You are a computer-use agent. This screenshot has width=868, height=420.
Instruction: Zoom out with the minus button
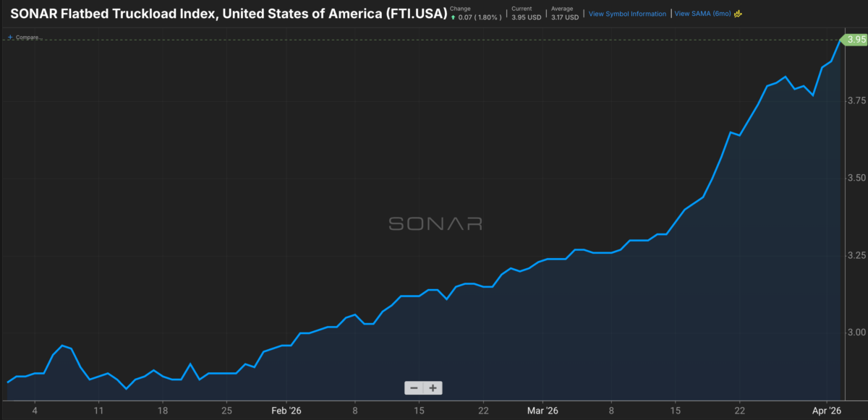click(x=414, y=388)
